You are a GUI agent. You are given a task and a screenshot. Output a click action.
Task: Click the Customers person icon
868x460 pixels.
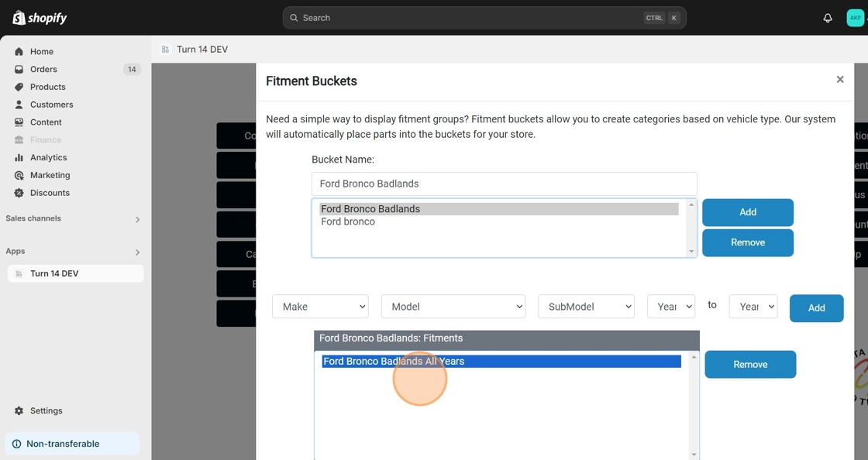[x=19, y=105]
